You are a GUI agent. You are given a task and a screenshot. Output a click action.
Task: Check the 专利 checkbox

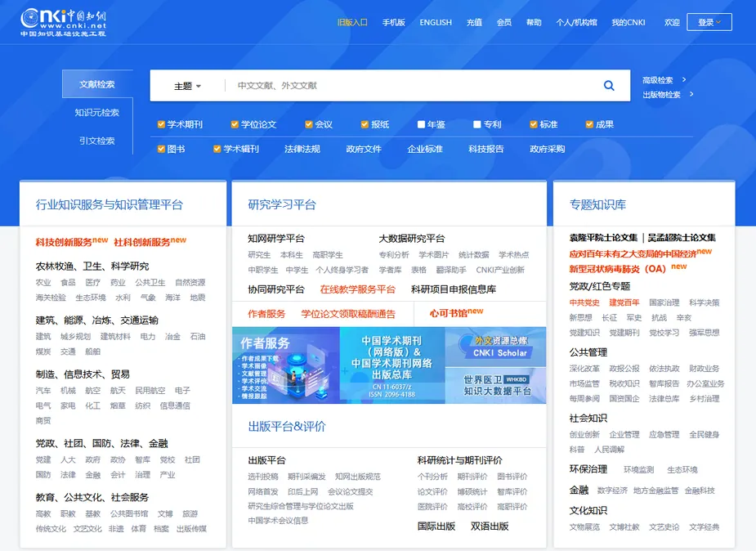(x=476, y=124)
